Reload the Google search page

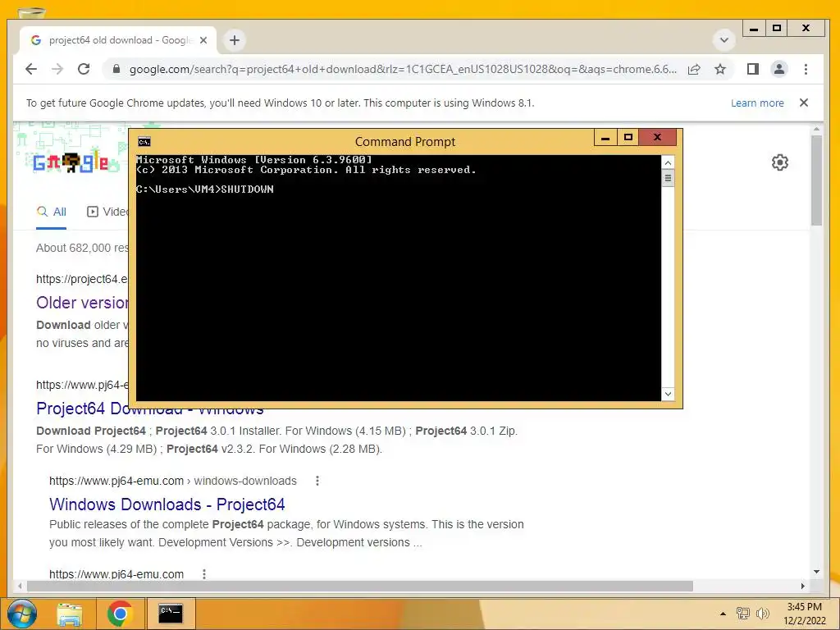tap(84, 69)
